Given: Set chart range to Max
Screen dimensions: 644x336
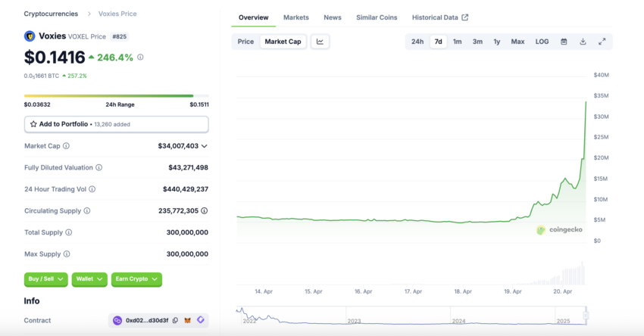Looking at the screenshot, I should (517, 42).
